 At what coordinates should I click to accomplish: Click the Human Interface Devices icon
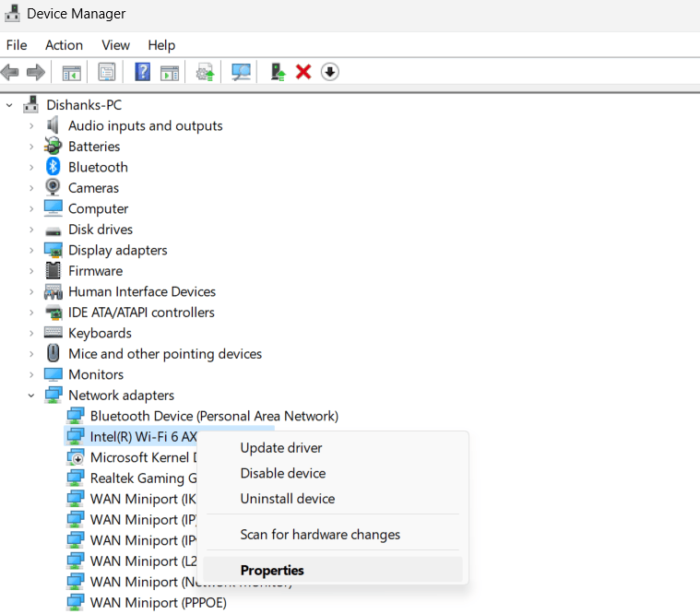[x=53, y=292]
